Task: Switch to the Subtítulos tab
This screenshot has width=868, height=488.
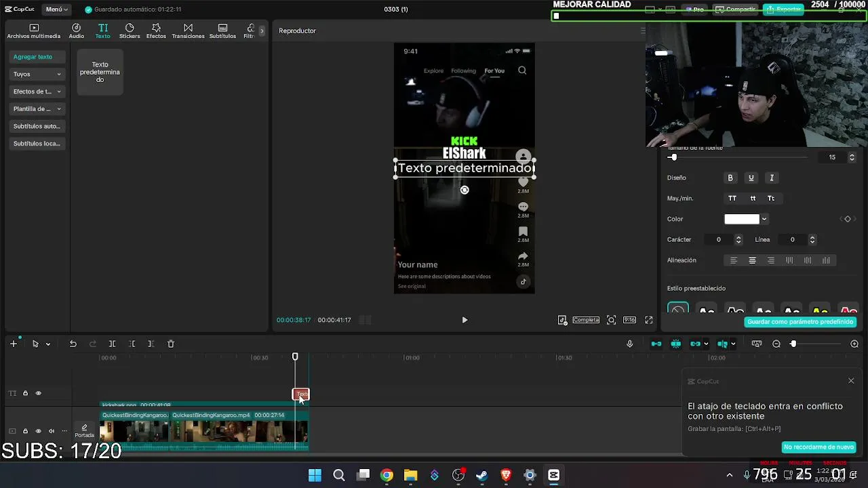Action: (222, 31)
